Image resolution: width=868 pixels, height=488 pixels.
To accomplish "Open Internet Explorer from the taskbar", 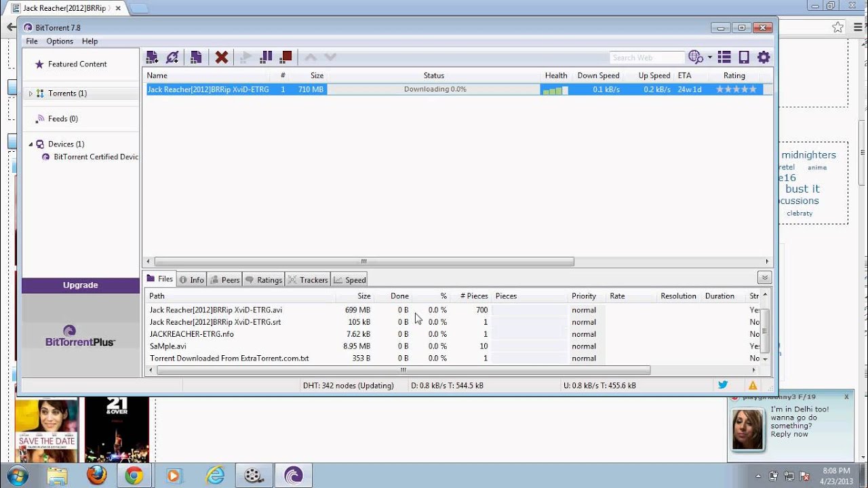I will pos(215,475).
